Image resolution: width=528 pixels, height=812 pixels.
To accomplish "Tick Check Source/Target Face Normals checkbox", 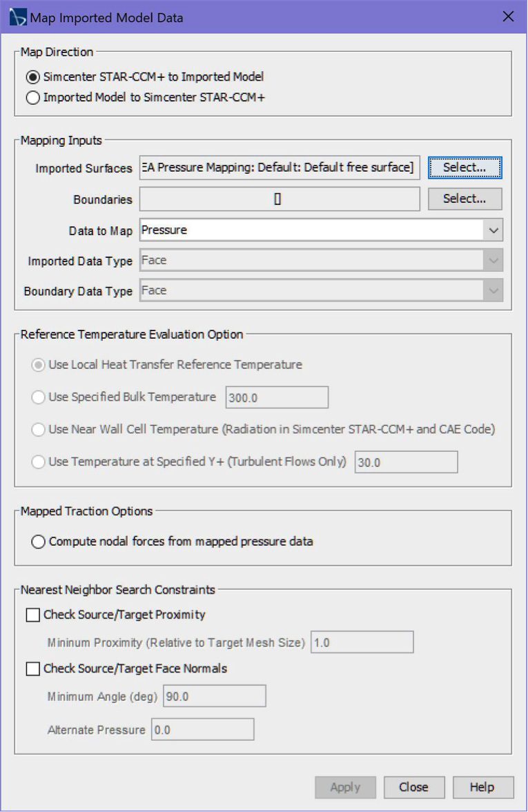I will 32,669.
